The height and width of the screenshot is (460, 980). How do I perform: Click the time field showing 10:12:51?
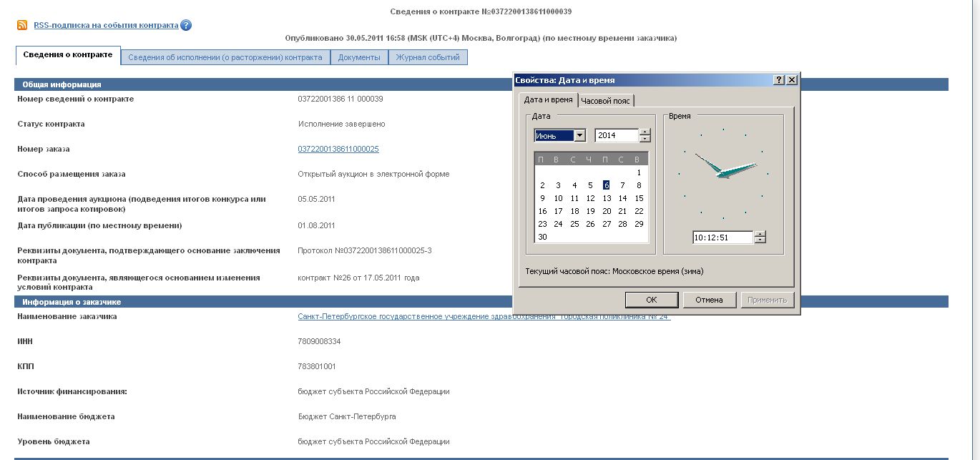pyautogui.click(x=722, y=238)
